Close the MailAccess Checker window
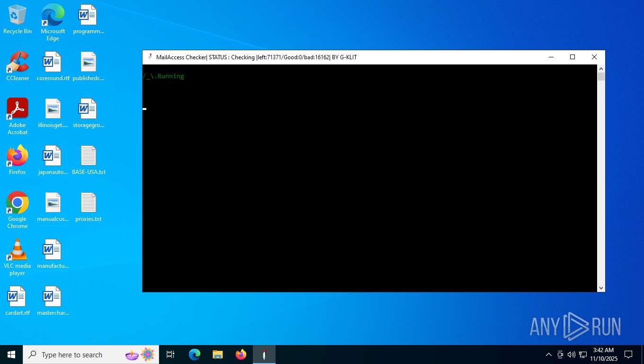Viewport: 644px width, 364px height. (x=594, y=57)
